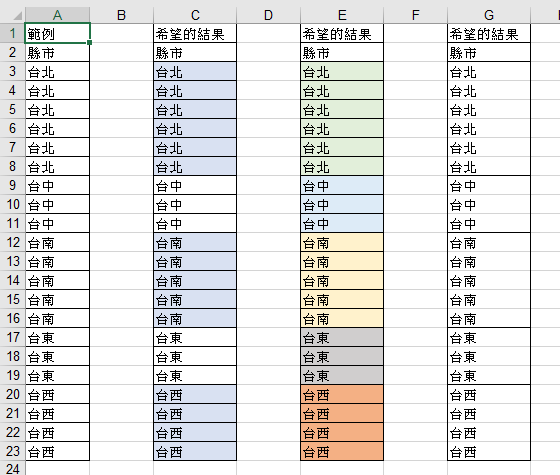Click cell A3 台北
The image size is (560, 475).
57,71
